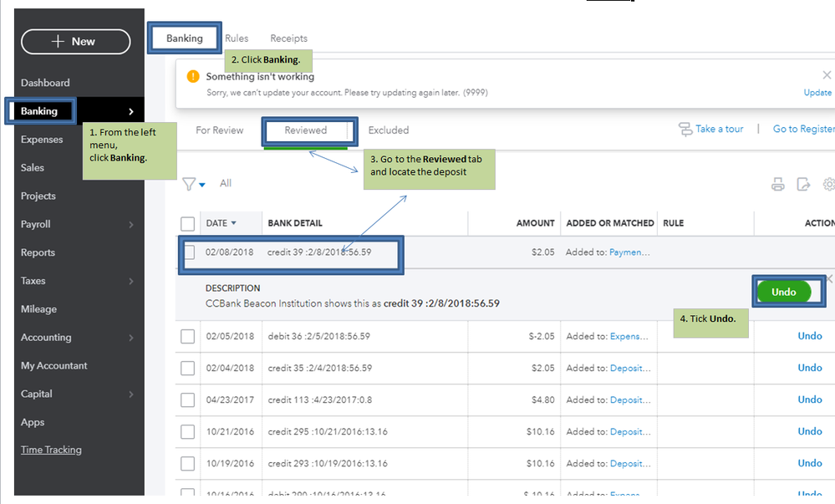Screen dimensions: 835x504
Task: Click ADDED OR MATCHED column header
Action: pos(609,223)
